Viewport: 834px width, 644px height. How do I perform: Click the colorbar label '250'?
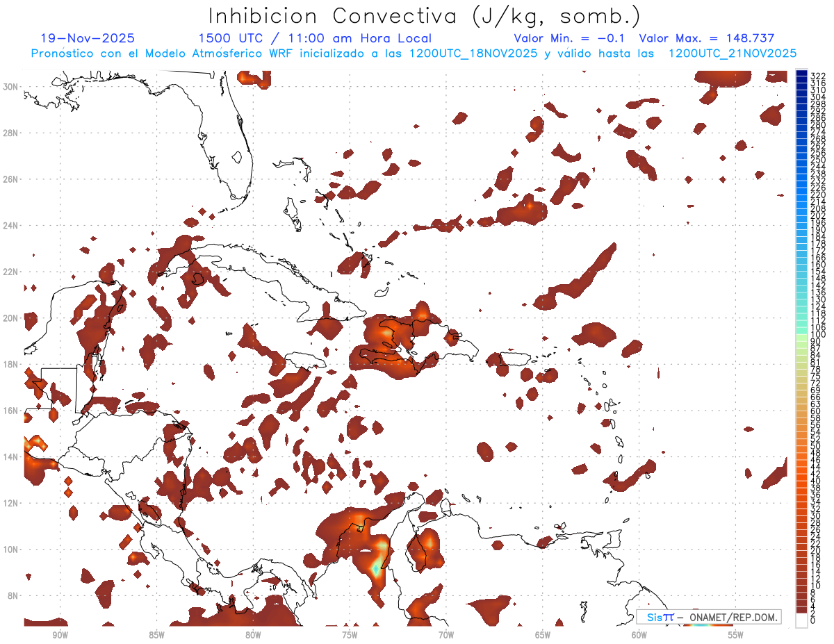click(817, 160)
